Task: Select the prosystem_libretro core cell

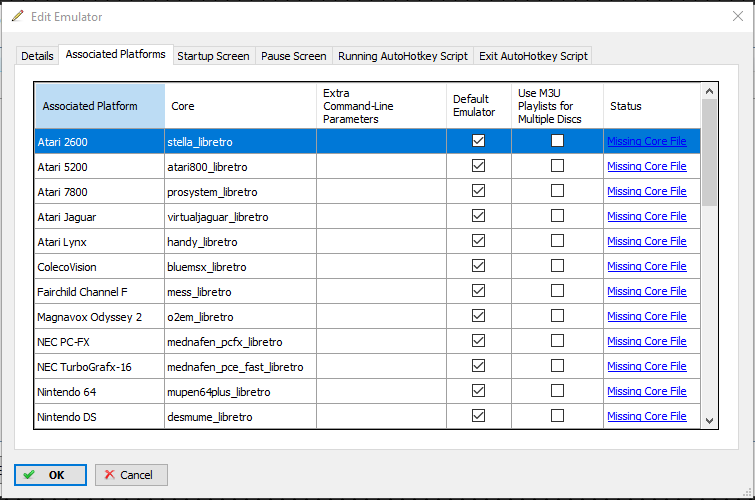Action: click(240, 192)
